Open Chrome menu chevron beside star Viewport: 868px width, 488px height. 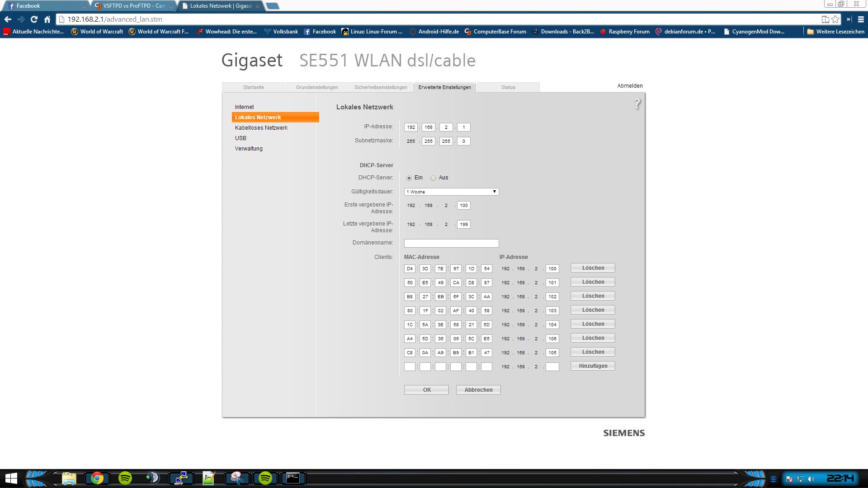click(849, 19)
